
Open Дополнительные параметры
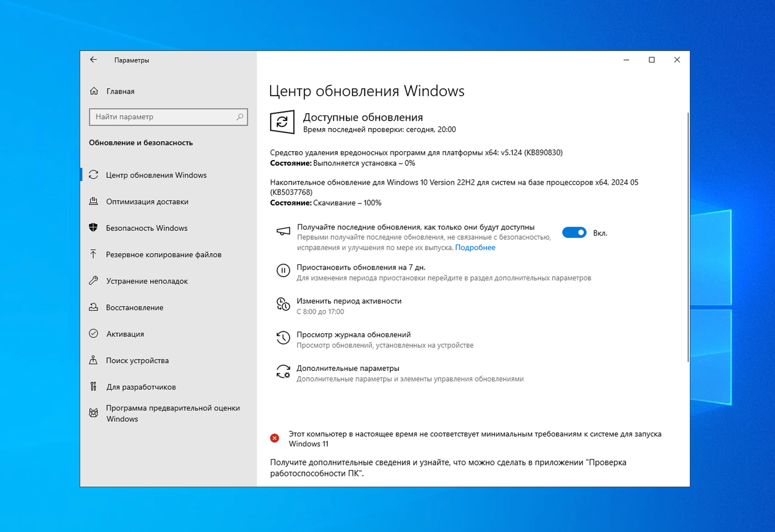[348, 368]
